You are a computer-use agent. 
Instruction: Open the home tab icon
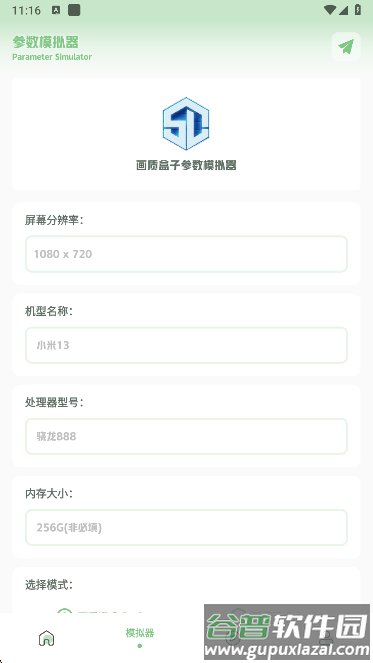pos(47,638)
